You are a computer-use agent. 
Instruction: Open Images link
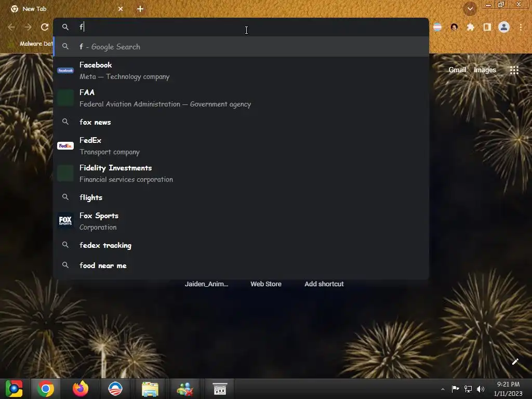coord(485,70)
